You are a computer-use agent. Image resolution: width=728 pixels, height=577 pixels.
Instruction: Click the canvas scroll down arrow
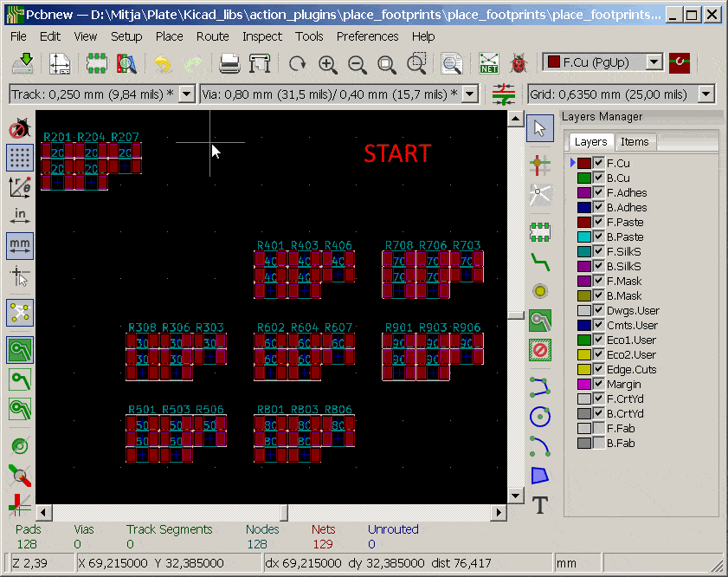click(x=515, y=496)
